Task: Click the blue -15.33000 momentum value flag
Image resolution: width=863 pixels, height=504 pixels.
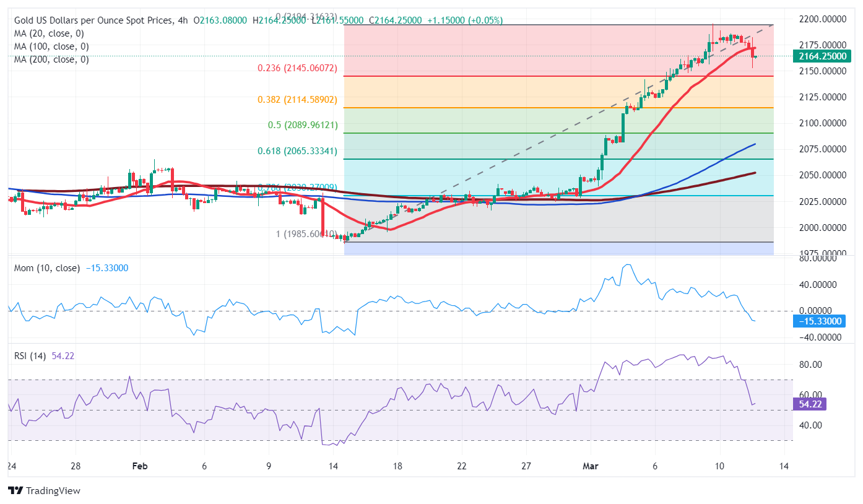Action: click(x=818, y=321)
